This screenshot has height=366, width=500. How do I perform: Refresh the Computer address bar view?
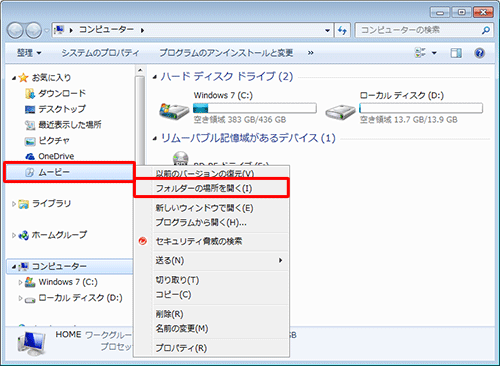pyautogui.click(x=342, y=31)
